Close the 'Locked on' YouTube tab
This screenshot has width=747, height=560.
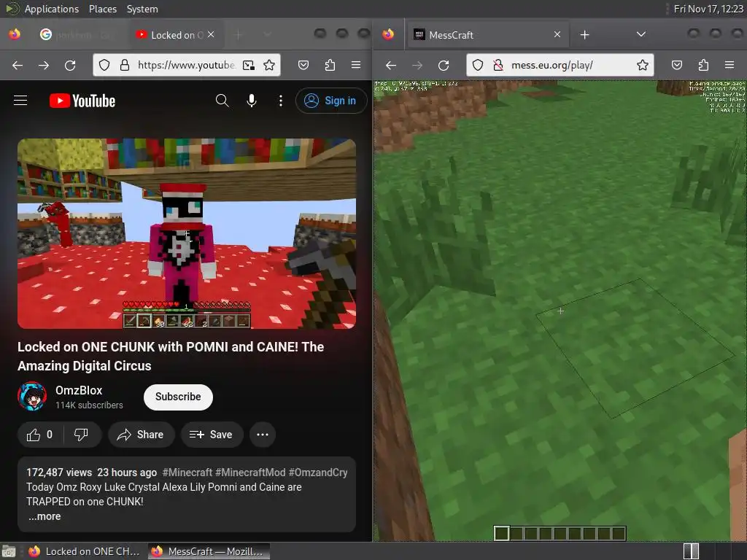(x=211, y=35)
